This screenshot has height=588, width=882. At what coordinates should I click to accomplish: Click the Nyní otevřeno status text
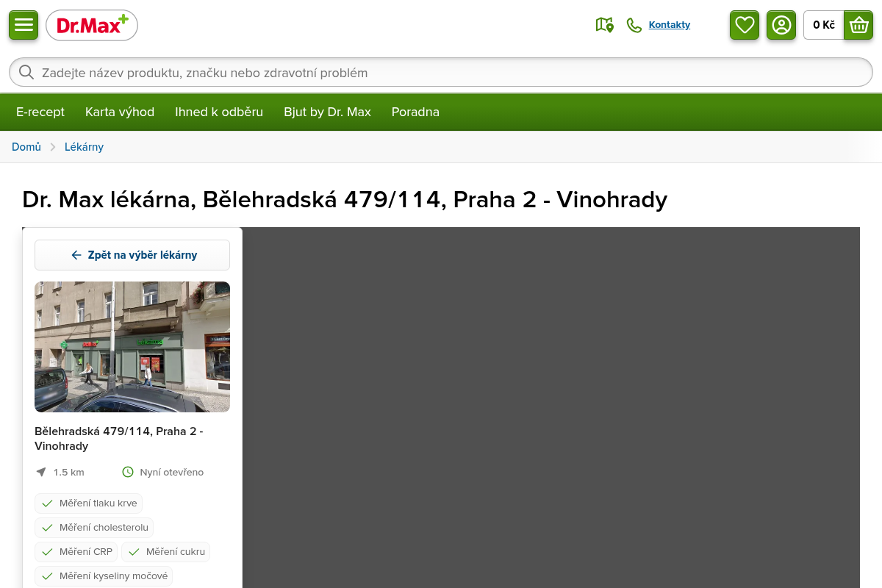pyautogui.click(x=172, y=472)
